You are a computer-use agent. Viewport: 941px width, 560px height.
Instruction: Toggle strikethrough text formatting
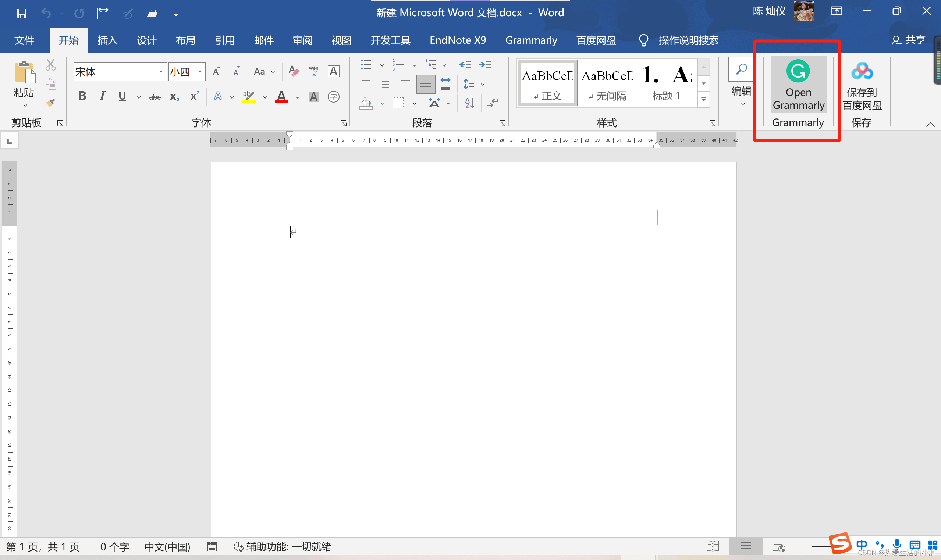coord(155,97)
